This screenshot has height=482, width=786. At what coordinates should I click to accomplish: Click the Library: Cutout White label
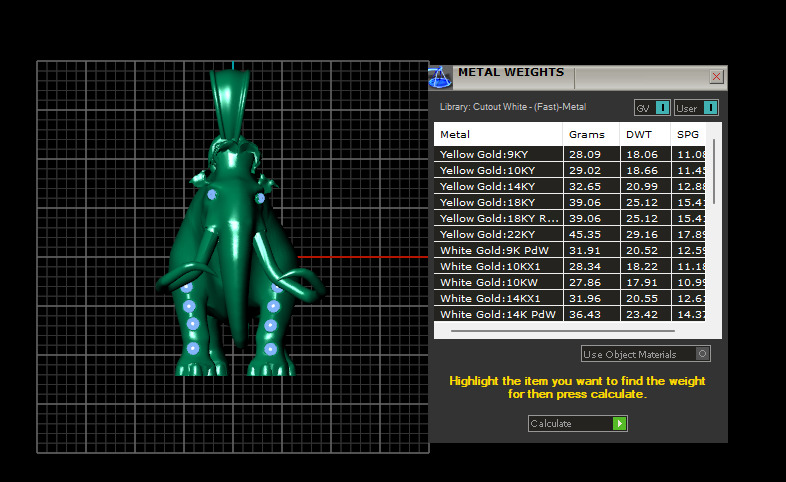coord(513,107)
